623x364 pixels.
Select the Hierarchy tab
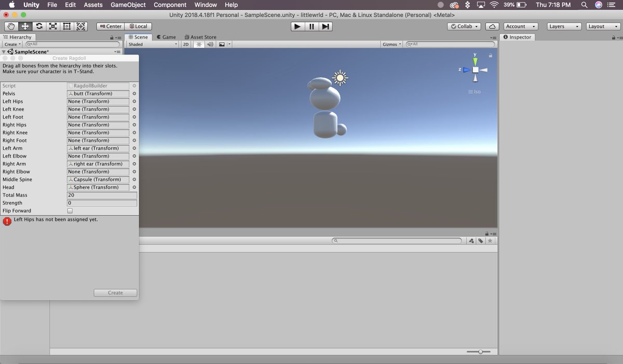[17, 37]
